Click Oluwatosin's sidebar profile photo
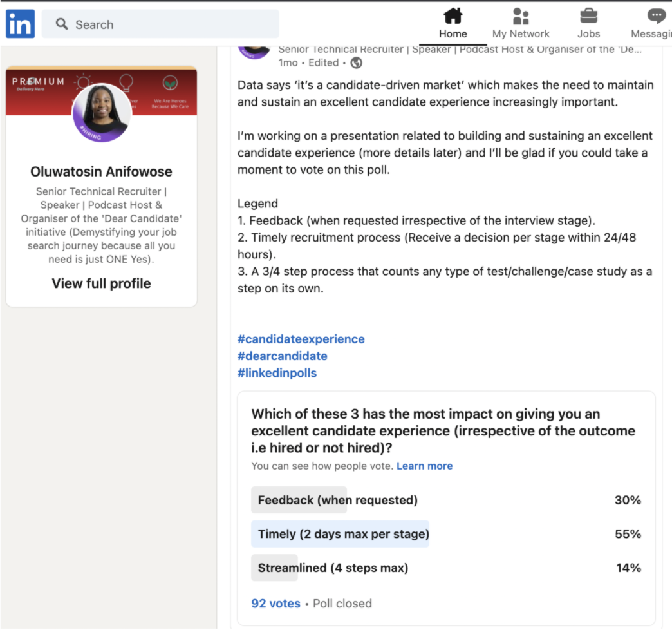The height and width of the screenshot is (630, 672). click(102, 113)
